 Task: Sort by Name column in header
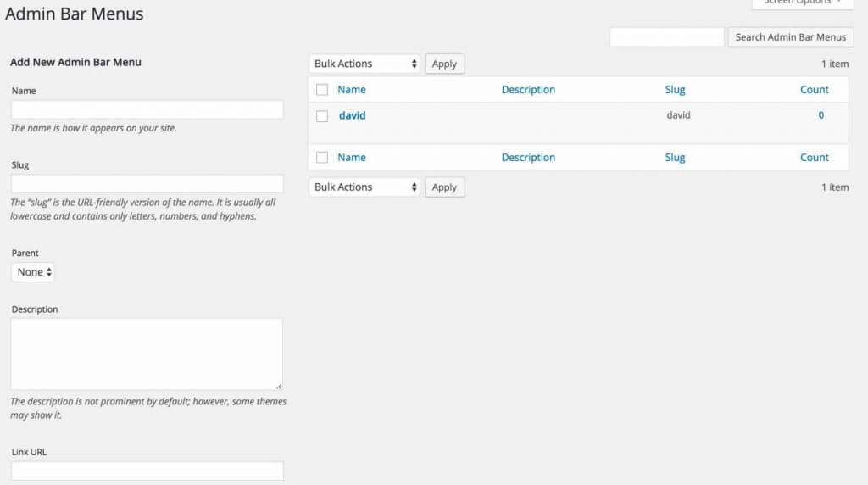point(352,90)
